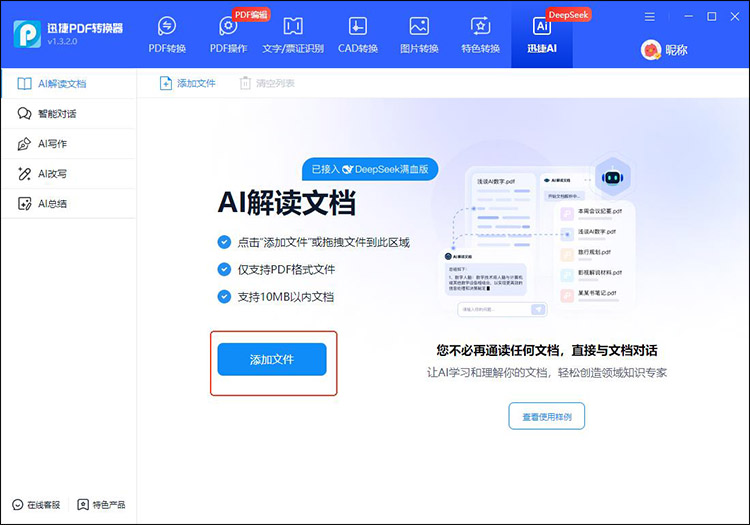Click the 查看使用样例 button
This screenshot has height=525, width=750.
(546, 416)
